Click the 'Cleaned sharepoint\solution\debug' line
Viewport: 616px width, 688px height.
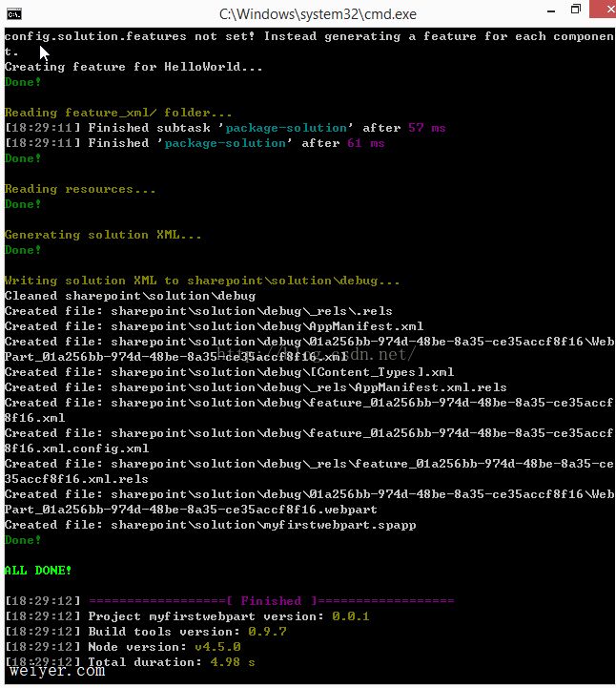pyautogui.click(x=130, y=296)
